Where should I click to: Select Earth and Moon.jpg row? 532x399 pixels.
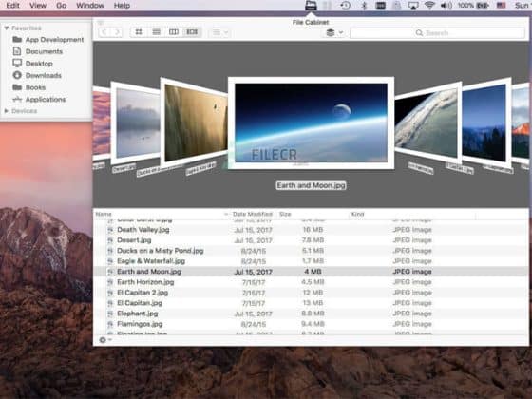(311, 272)
